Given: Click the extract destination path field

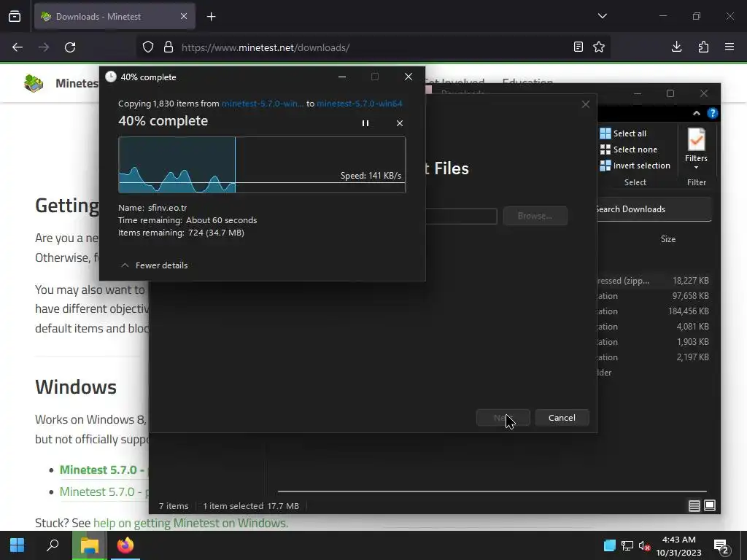Looking at the screenshot, I should tap(461, 216).
